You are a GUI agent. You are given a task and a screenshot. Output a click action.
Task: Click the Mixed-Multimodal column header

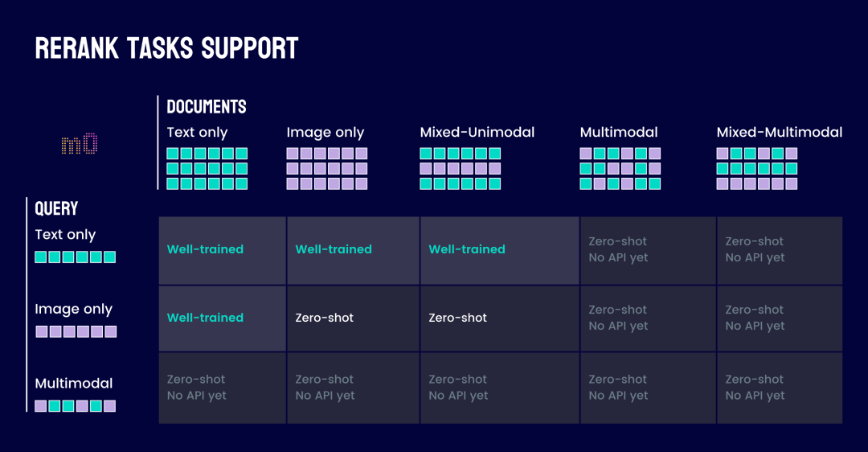point(780,132)
